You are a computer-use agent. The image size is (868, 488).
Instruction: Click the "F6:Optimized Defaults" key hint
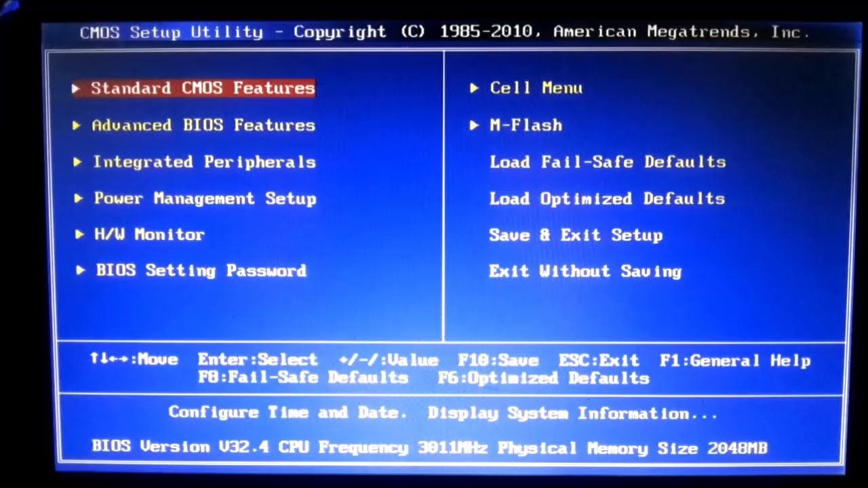point(544,378)
